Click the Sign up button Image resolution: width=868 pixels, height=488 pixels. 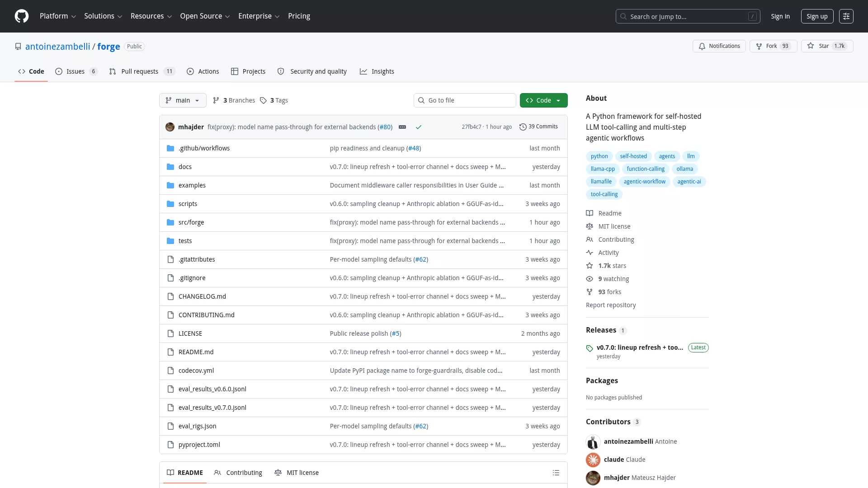click(x=817, y=16)
